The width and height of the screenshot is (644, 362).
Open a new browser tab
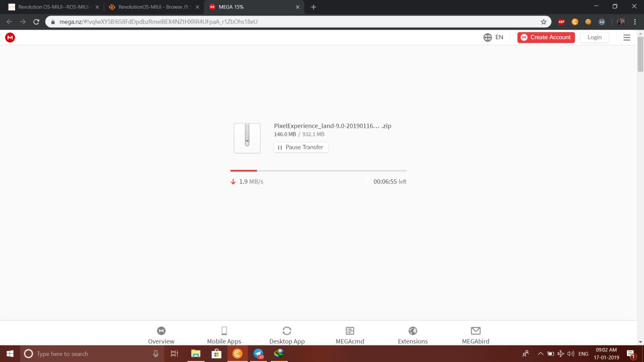313,7
